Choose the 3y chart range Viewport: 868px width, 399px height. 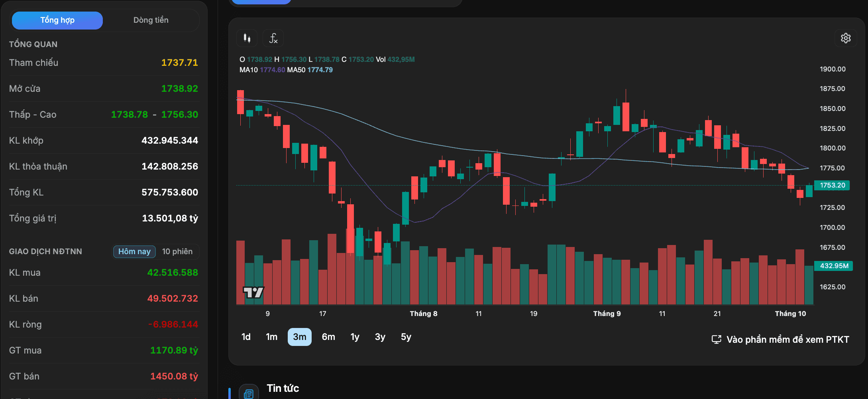380,337
